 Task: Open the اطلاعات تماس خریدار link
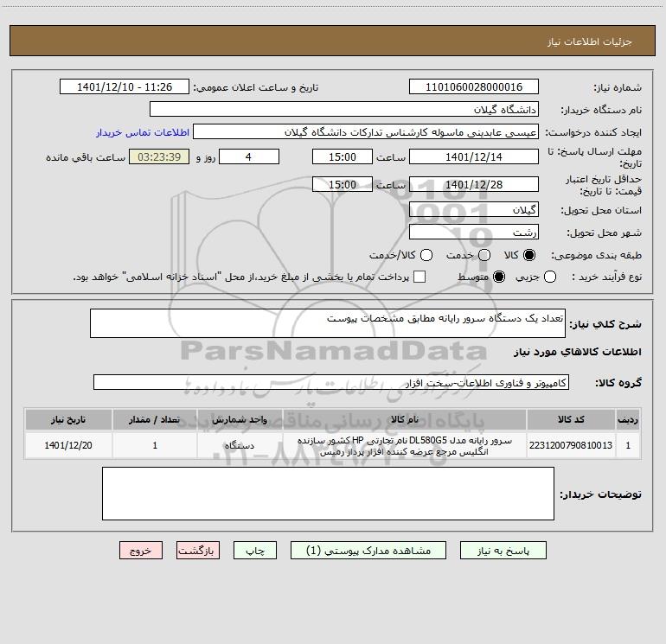[143, 132]
